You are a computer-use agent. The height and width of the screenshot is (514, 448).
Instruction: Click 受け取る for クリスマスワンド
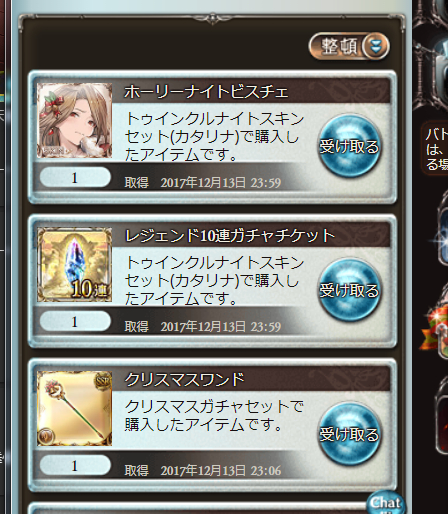pos(349,434)
